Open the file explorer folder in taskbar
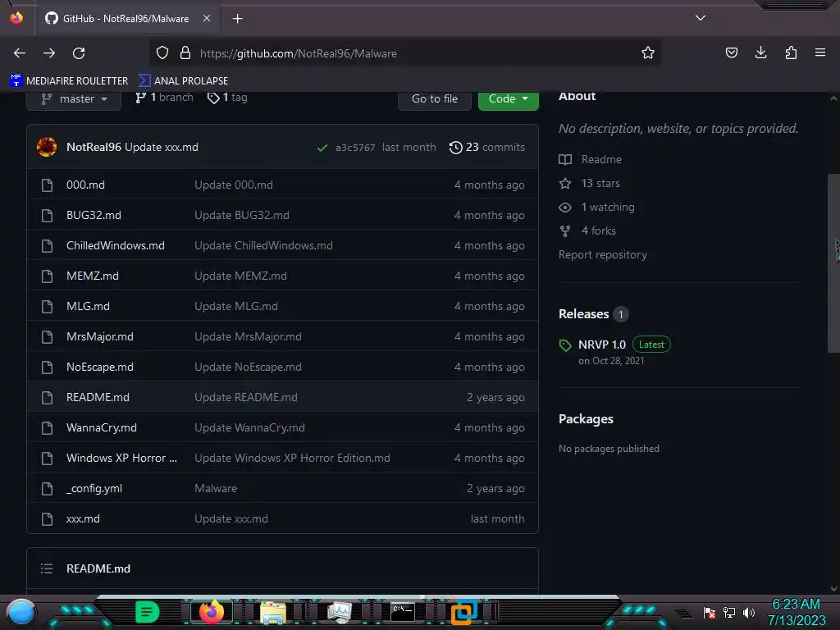This screenshot has height=630, width=840. point(273,612)
